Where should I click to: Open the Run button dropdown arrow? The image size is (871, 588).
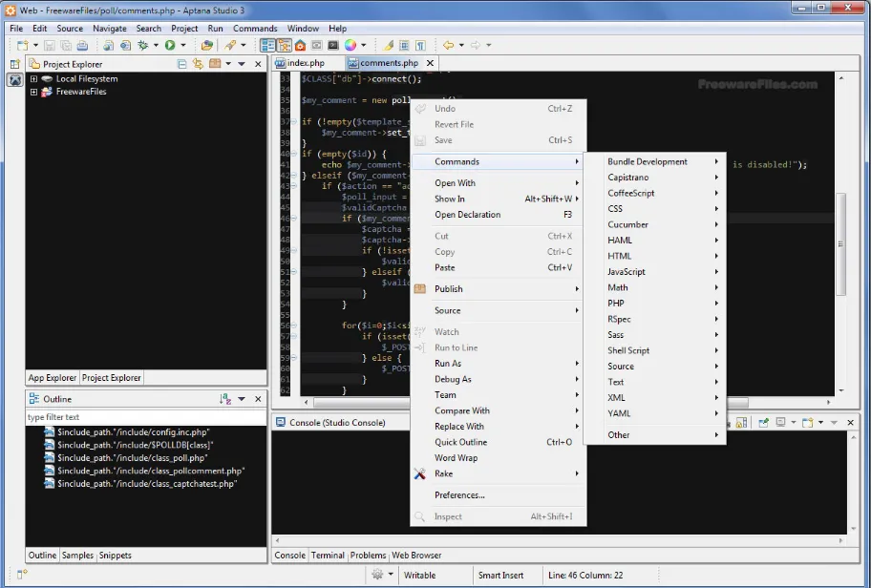(x=182, y=46)
